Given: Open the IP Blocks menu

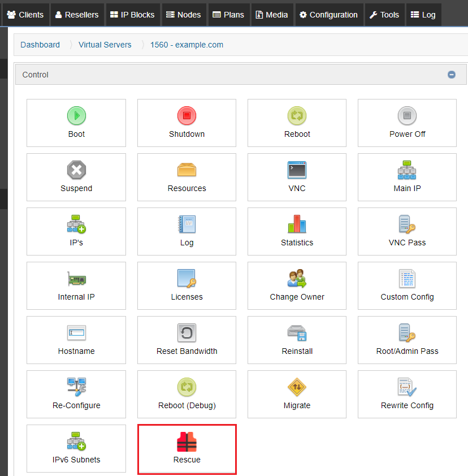Looking at the screenshot, I should (132, 15).
